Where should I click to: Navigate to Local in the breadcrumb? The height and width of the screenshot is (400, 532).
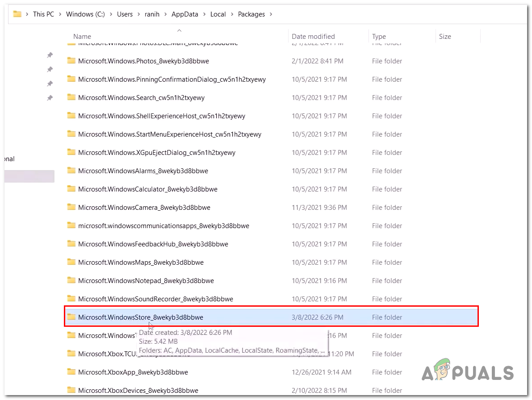(x=218, y=14)
